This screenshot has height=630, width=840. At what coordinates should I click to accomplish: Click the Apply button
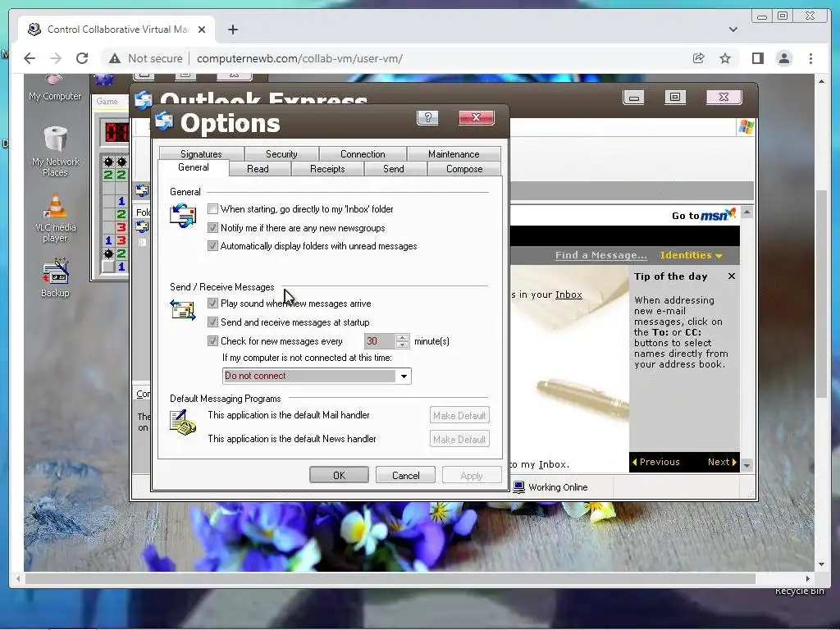[472, 475]
